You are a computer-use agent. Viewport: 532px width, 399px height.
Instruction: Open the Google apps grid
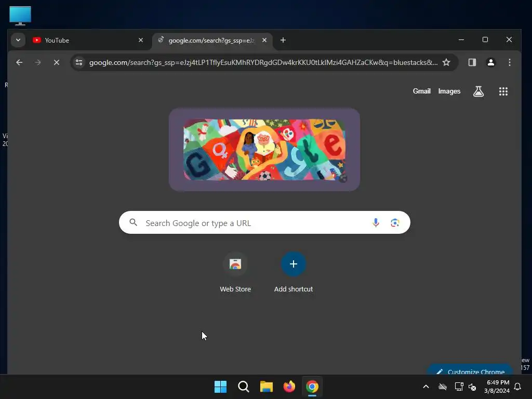(x=503, y=91)
